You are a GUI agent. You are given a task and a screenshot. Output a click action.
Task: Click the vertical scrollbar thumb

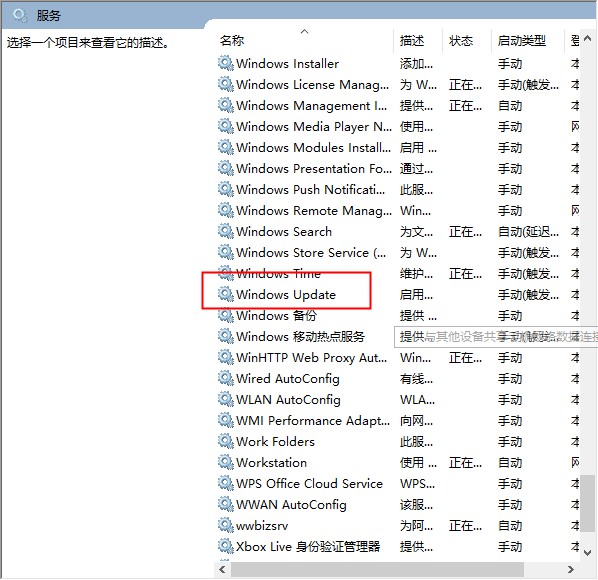pos(588,503)
